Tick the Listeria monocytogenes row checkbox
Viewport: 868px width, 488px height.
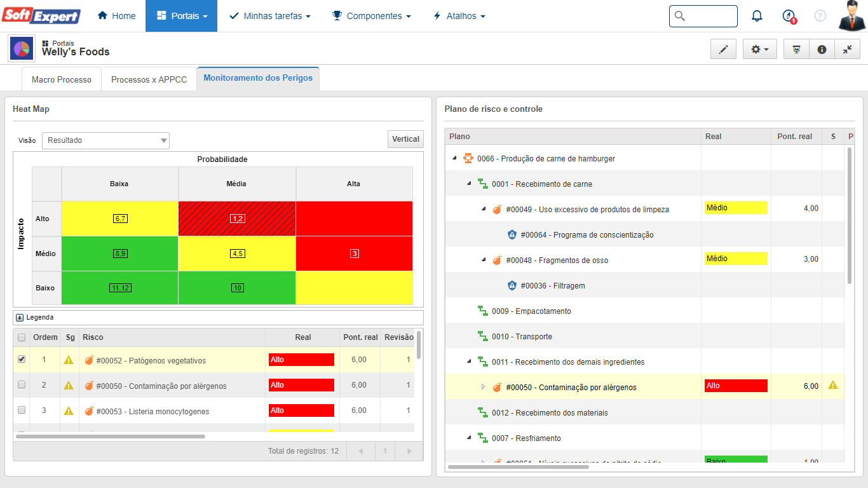click(x=22, y=410)
